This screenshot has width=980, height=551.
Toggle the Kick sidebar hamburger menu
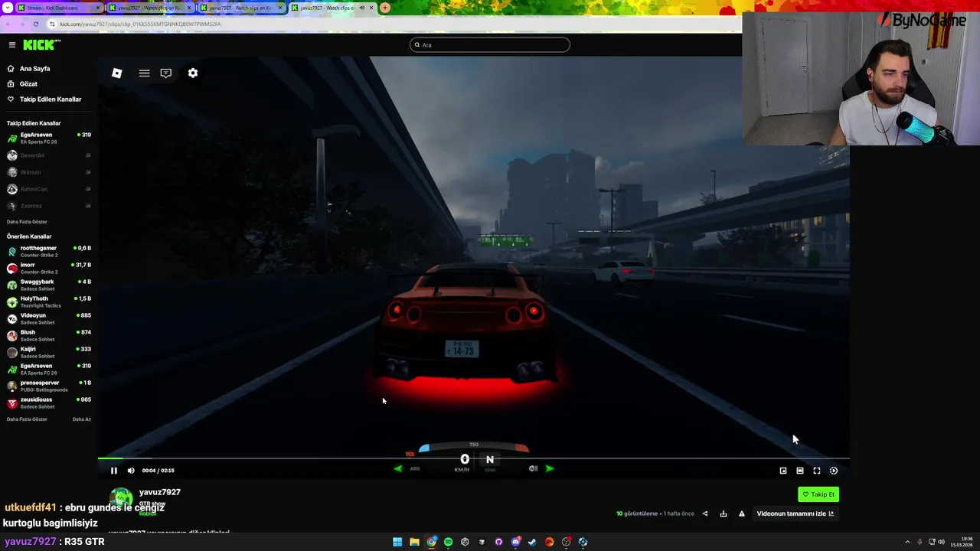[12, 45]
